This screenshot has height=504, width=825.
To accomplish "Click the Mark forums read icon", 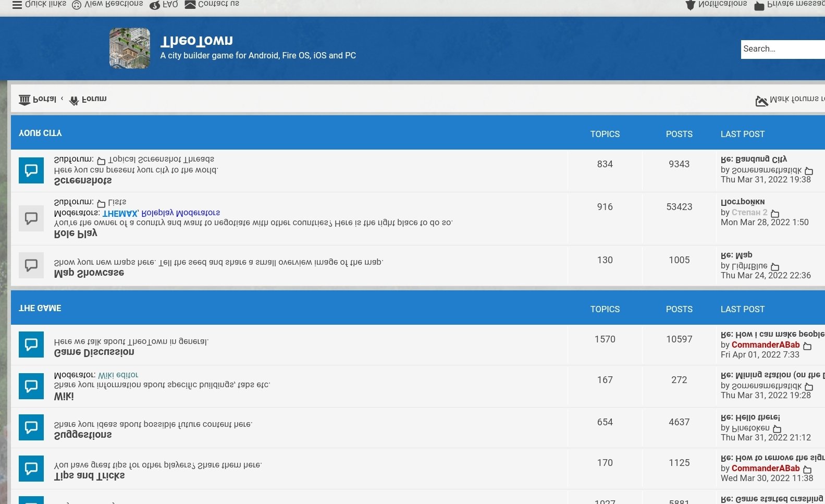I will pos(761,100).
